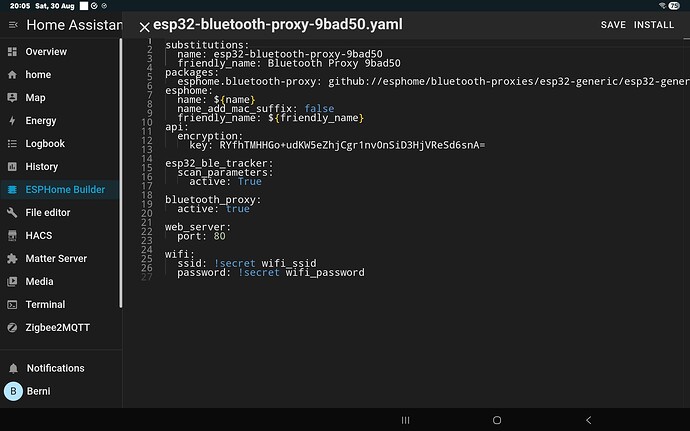Open the History menu item
The width and height of the screenshot is (690, 431).
coord(59,166)
